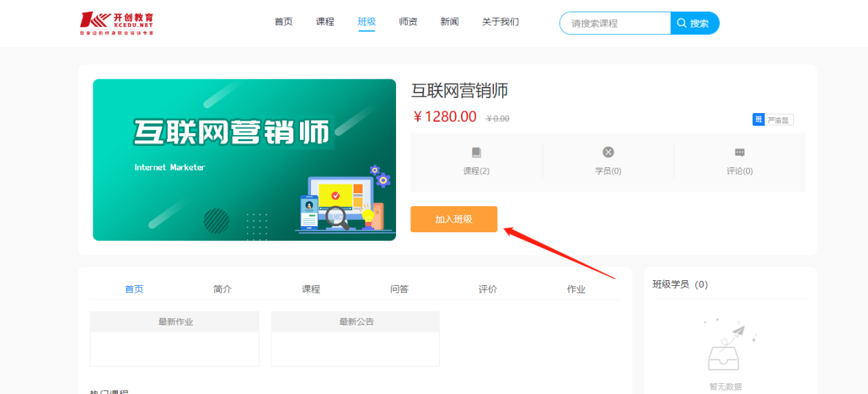Click the 请搜索课程 search field
The image size is (868, 394).
pos(615,23)
